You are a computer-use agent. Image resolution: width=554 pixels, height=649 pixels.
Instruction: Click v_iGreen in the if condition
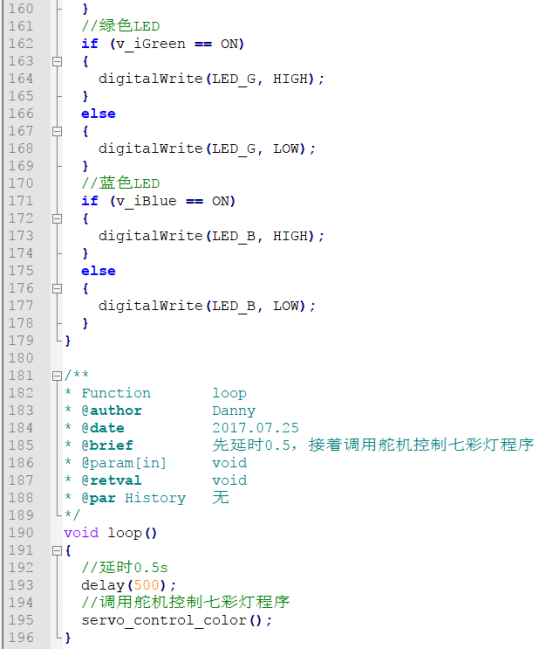[151, 44]
